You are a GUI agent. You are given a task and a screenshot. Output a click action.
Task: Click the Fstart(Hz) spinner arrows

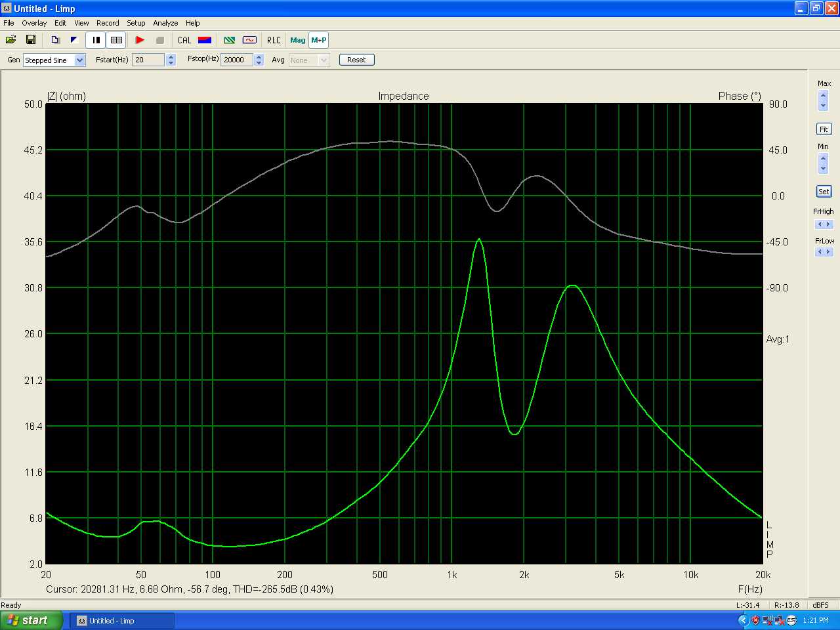point(171,60)
